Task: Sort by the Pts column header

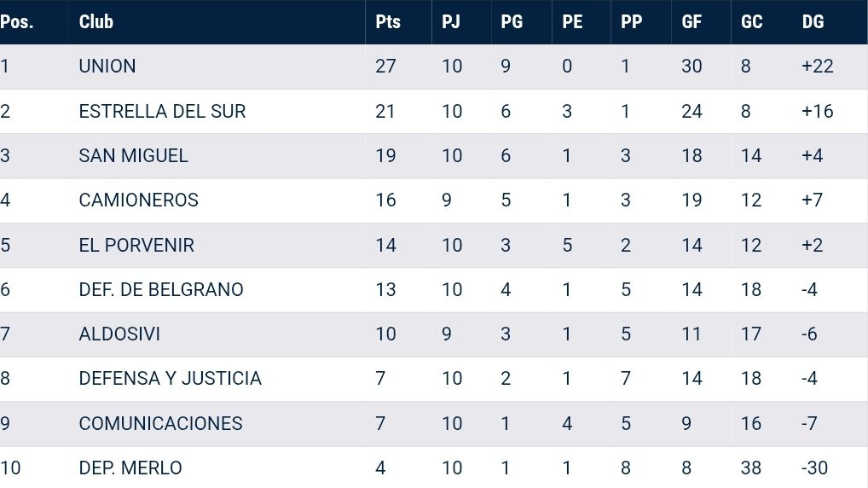Action: tap(388, 22)
